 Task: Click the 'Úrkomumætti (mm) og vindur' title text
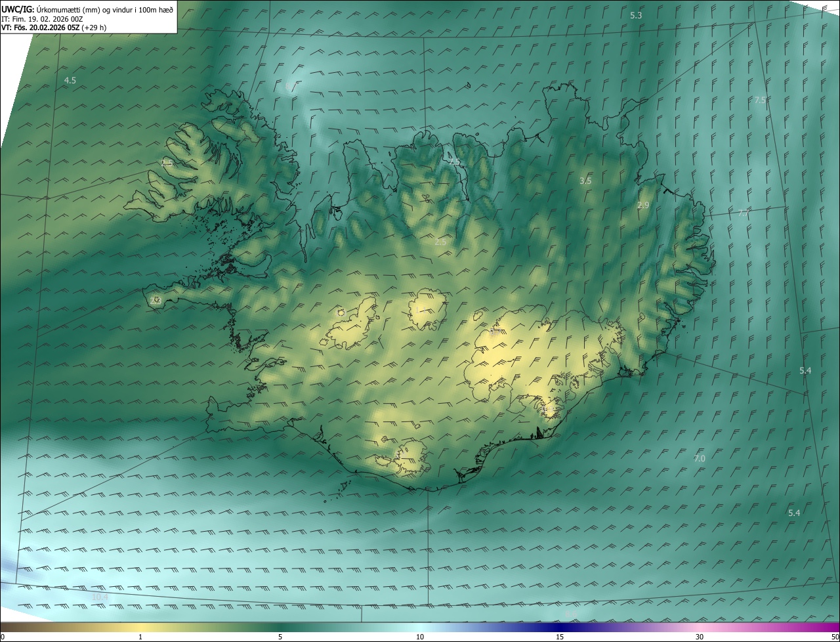click(83, 10)
